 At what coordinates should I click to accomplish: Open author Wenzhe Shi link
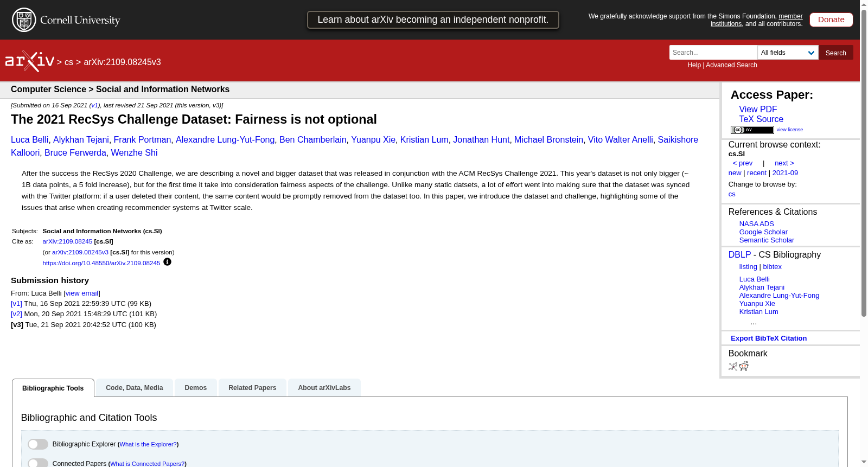coord(134,153)
